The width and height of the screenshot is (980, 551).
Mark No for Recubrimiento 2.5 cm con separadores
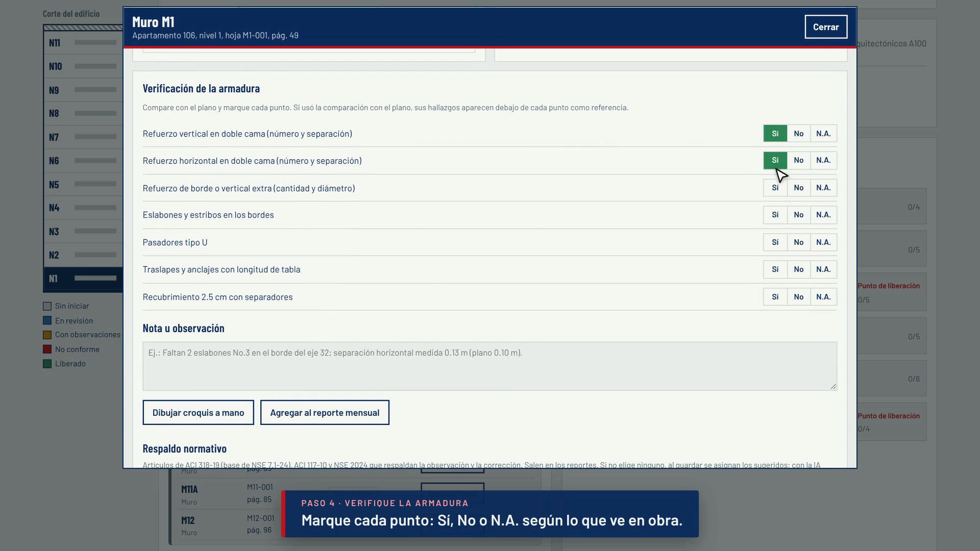click(799, 297)
